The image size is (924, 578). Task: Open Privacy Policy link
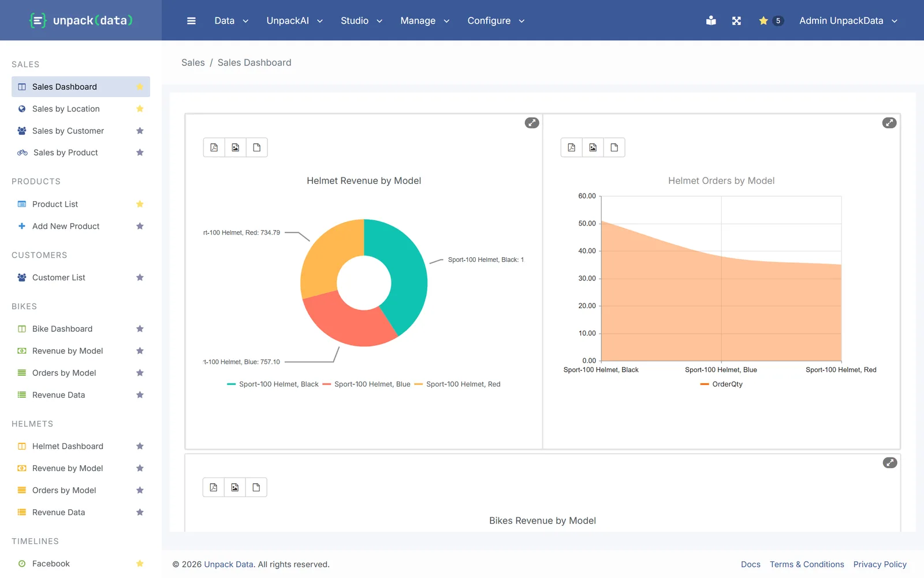point(880,564)
